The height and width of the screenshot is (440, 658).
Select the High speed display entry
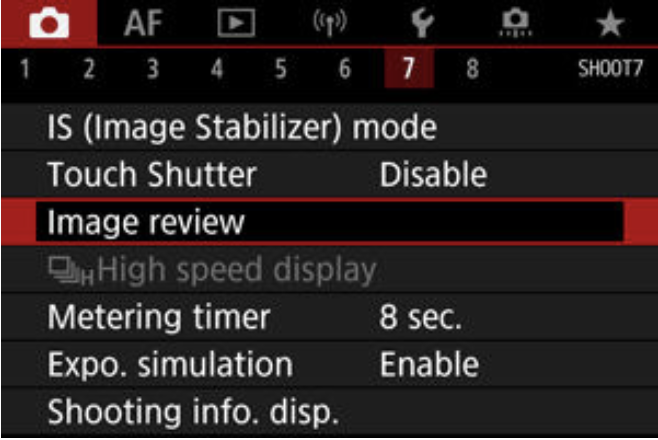coord(329,269)
